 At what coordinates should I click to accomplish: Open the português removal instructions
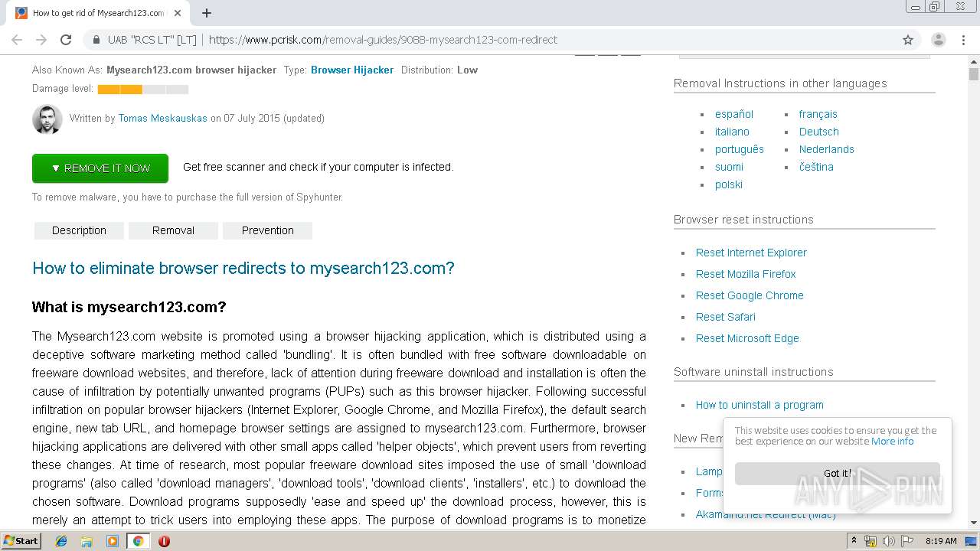tap(740, 149)
